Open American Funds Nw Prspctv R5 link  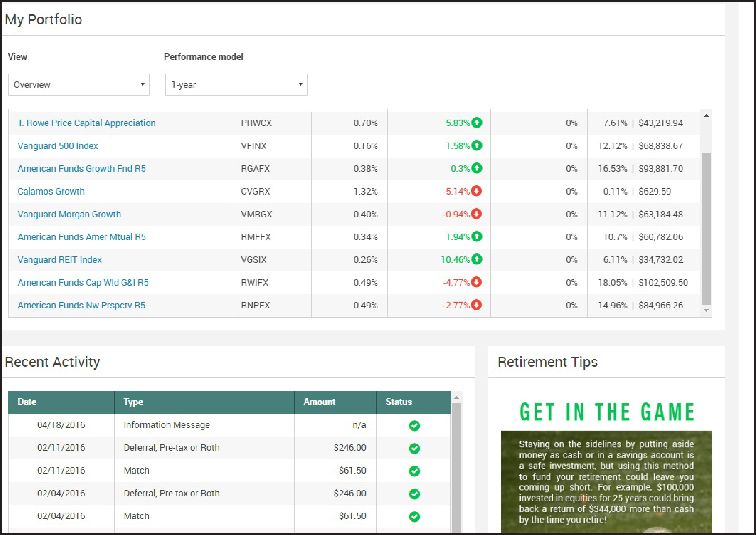pyautogui.click(x=81, y=305)
